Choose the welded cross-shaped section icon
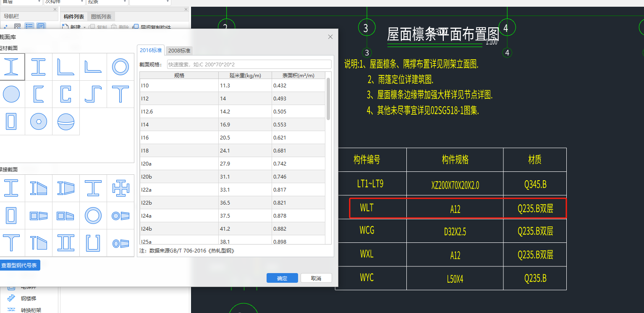The height and width of the screenshot is (313, 644). 120,188
